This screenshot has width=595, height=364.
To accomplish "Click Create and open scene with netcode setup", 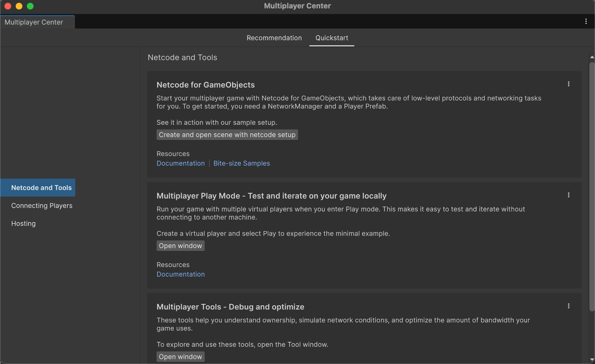I will [227, 135].
